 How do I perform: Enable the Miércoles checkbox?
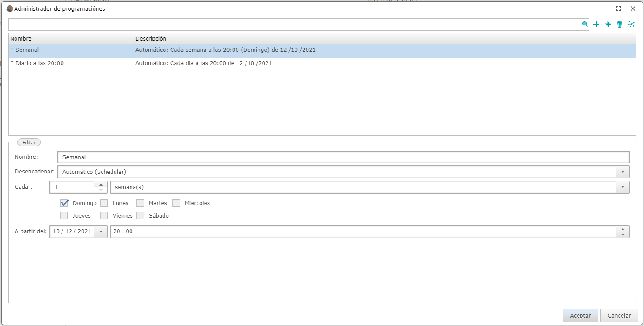coord(176,203)
